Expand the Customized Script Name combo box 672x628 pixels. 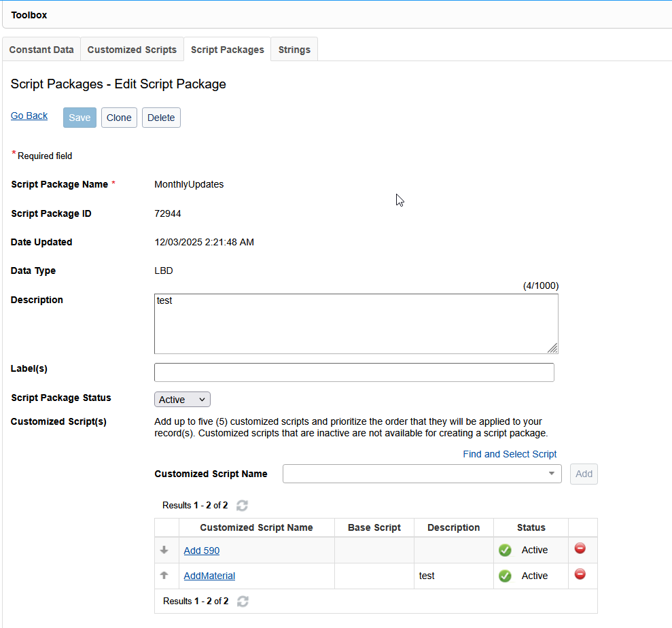551,474
